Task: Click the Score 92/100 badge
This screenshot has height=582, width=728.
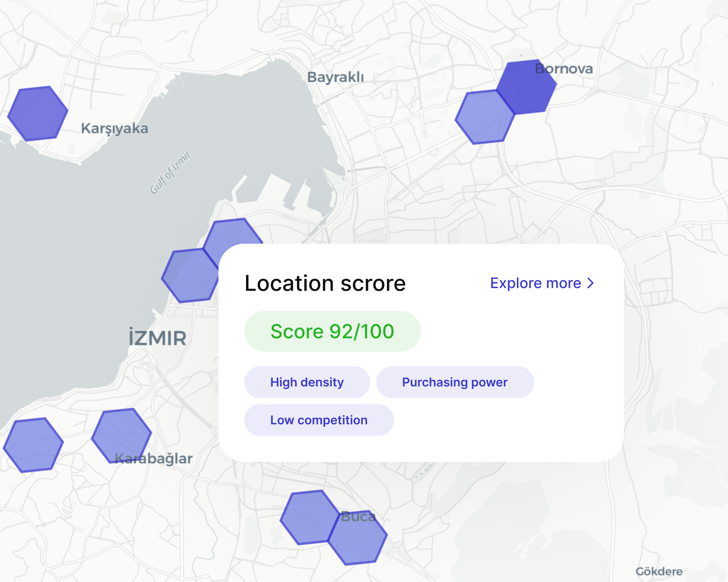Action: (332, 331)
